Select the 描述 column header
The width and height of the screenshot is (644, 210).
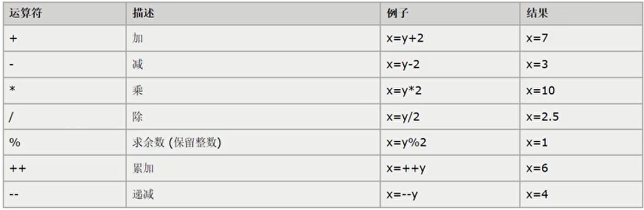pos(253,13)
